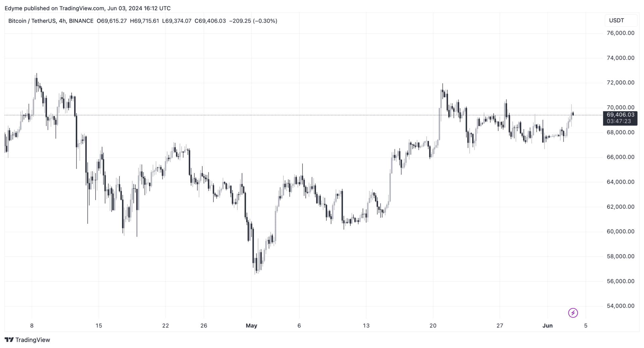Click the Edyme published on TradingView.com header
This screenshot has height=348, width=644.
click(88, 8)
